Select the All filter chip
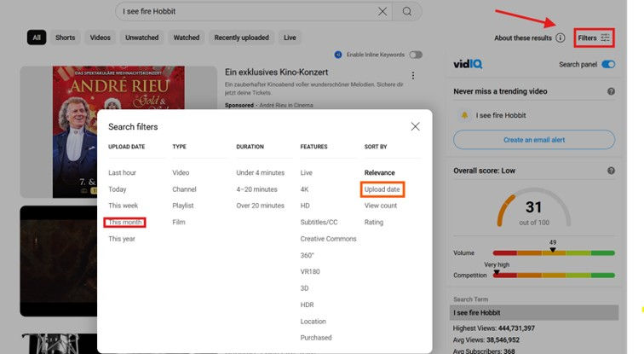 point(37,38)
